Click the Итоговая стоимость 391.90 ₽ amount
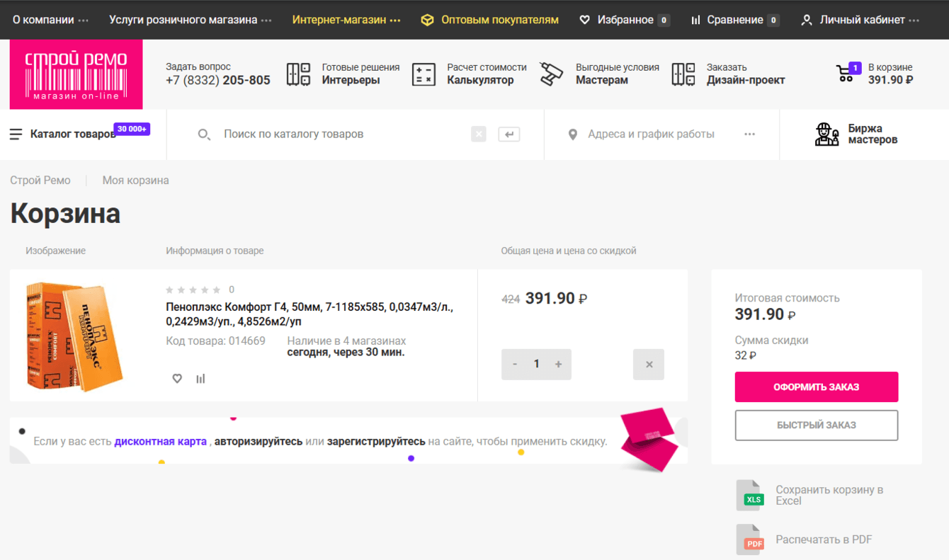The height and width of the screenshot is (560, 949). click(x=765, y=315)
